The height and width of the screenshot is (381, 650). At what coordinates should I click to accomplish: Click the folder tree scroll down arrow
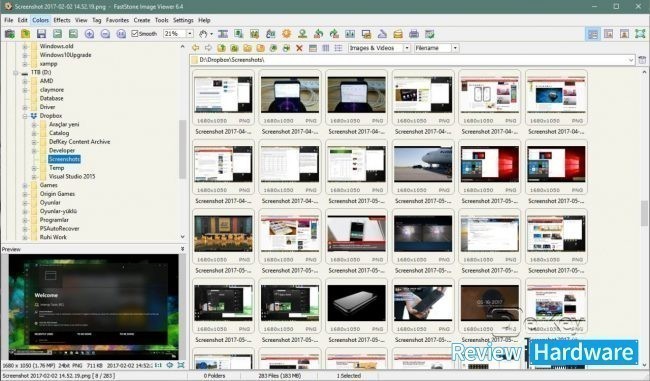point(182,237)
